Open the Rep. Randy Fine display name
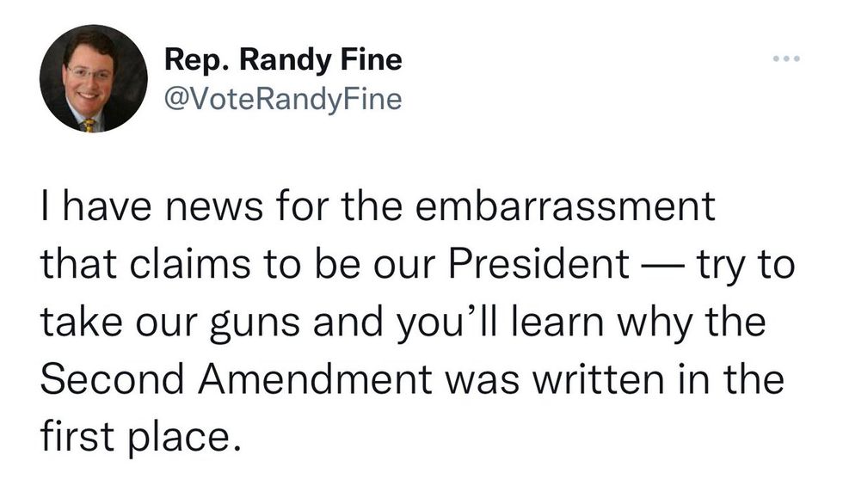This screenshot has width=843, height=504. click(283, 61)
